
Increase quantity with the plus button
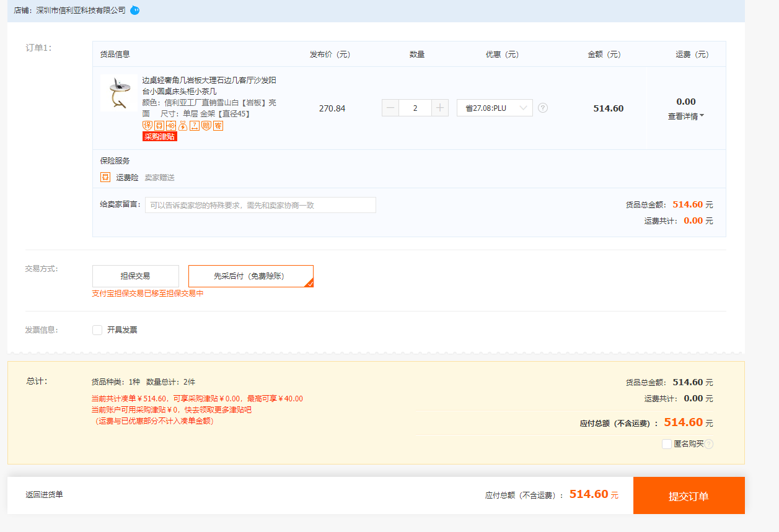click(x=439, y=108)
